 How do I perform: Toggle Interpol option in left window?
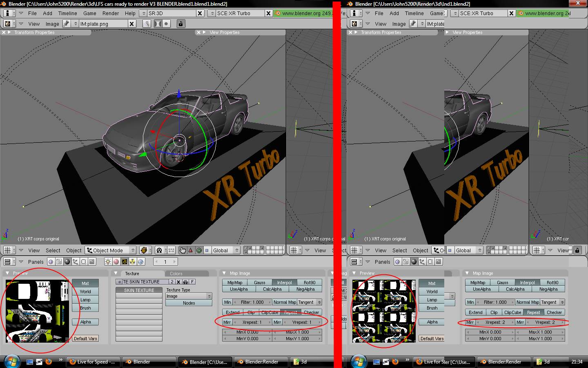[285, 283]
